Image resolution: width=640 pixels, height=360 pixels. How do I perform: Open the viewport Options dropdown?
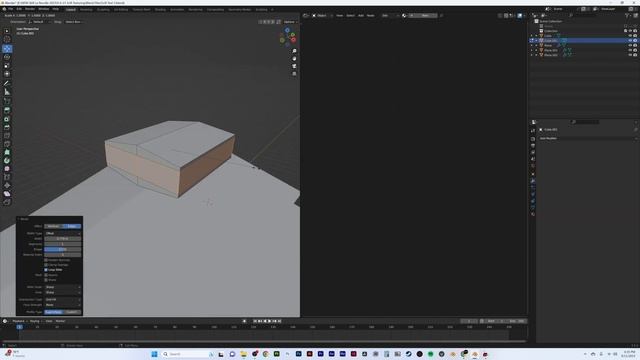coord(290,22)
